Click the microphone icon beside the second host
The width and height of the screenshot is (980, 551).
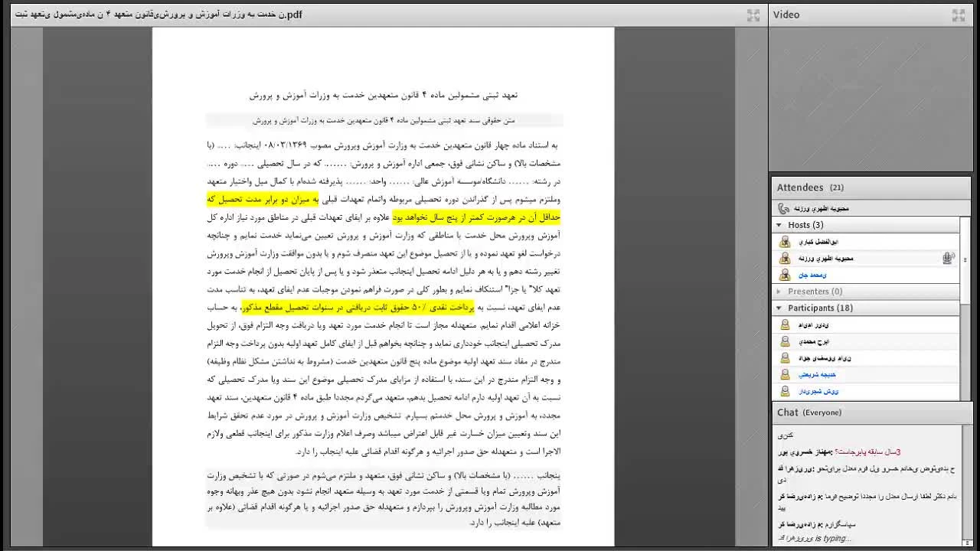click(948, 259)
